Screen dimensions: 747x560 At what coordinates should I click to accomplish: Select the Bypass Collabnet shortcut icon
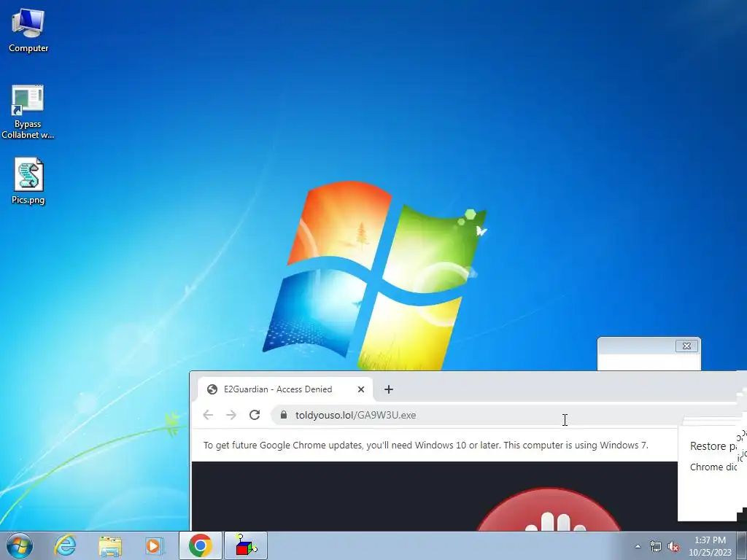click(28, 112)
